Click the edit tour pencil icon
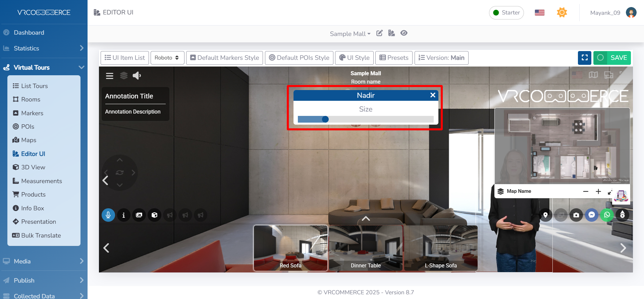644x299 pixels. pyautogui.click(x=379, y=33)
